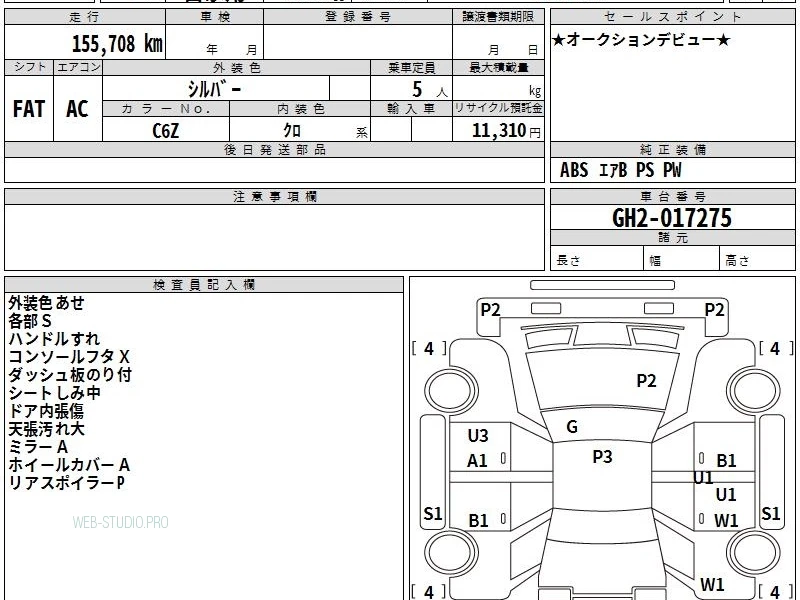Click the 外装色 header cell
Viewport: 800px width, 600px height.
237,68
